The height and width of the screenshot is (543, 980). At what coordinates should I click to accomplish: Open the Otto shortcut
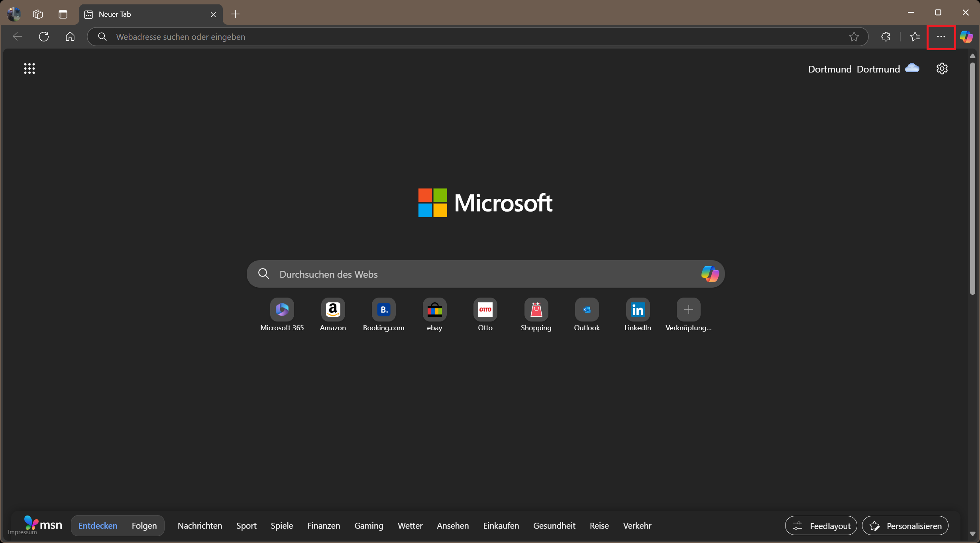point(485,315)
